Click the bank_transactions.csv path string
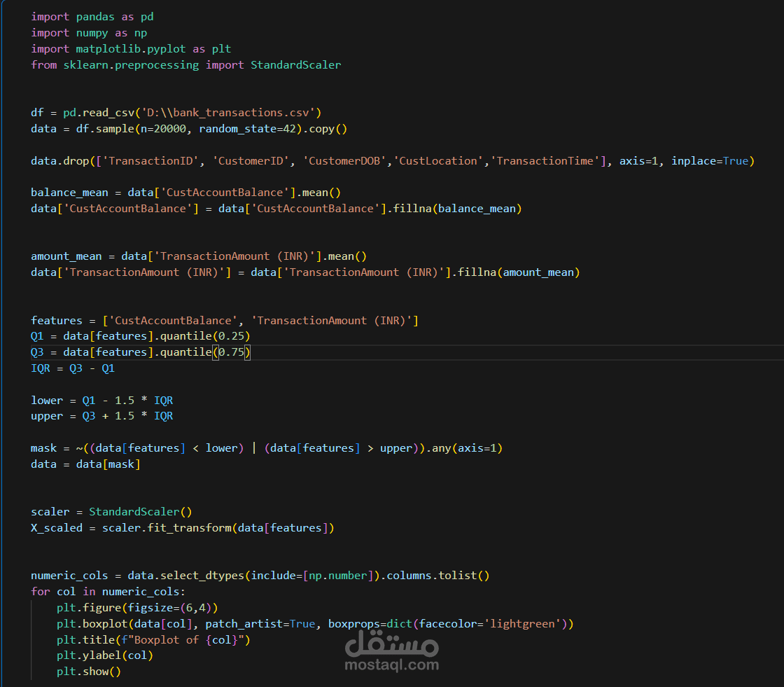The image size is (784, 687). click(x=228, y=113)
